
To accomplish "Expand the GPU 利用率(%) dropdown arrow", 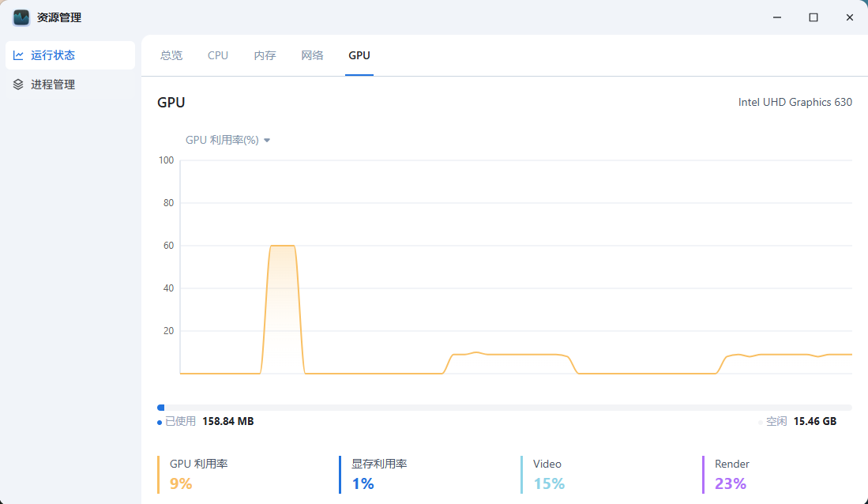I will [x=267, y=141].
